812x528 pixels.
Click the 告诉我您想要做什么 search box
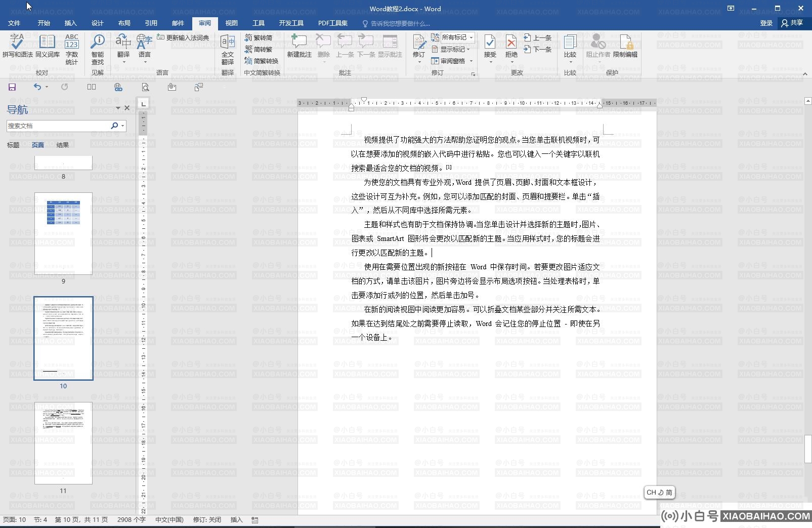pyautogui.click(x=396, y=23)
